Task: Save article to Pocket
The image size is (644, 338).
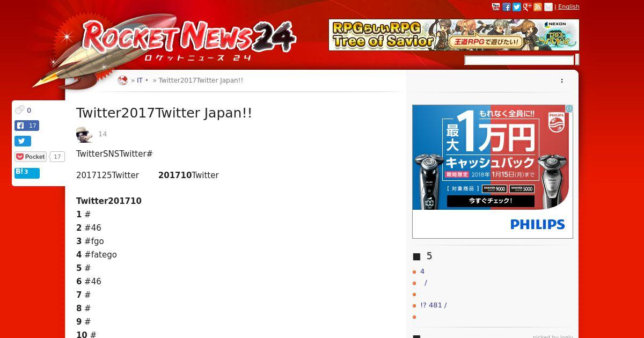Action: coord(31,157)
